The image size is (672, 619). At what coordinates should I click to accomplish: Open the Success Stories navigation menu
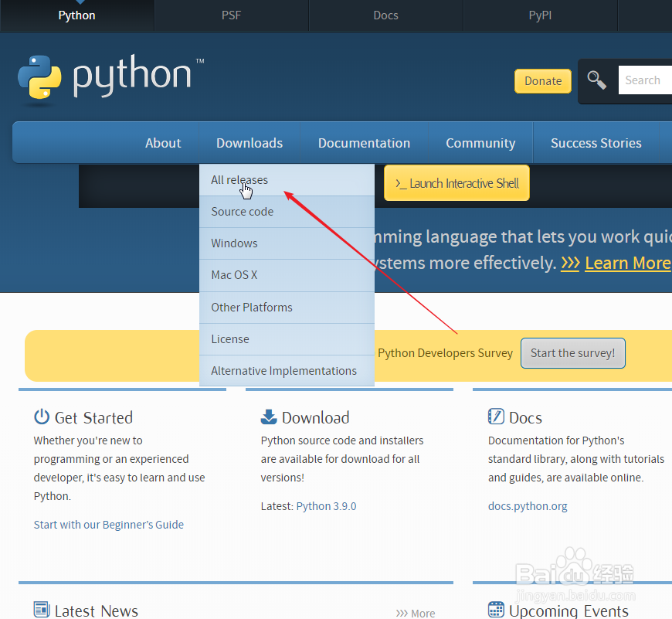coord(596,143)
